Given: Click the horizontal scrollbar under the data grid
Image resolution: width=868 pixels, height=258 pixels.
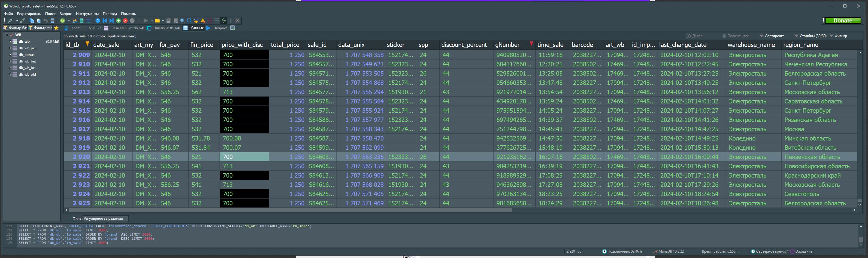Looking at the screenshot, I should (290, 210).
